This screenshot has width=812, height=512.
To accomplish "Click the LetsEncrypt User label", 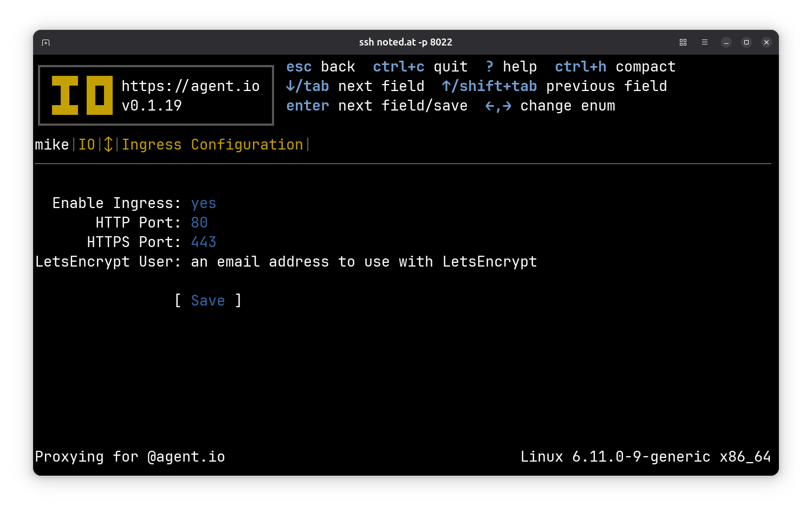I will click(108, 262).
